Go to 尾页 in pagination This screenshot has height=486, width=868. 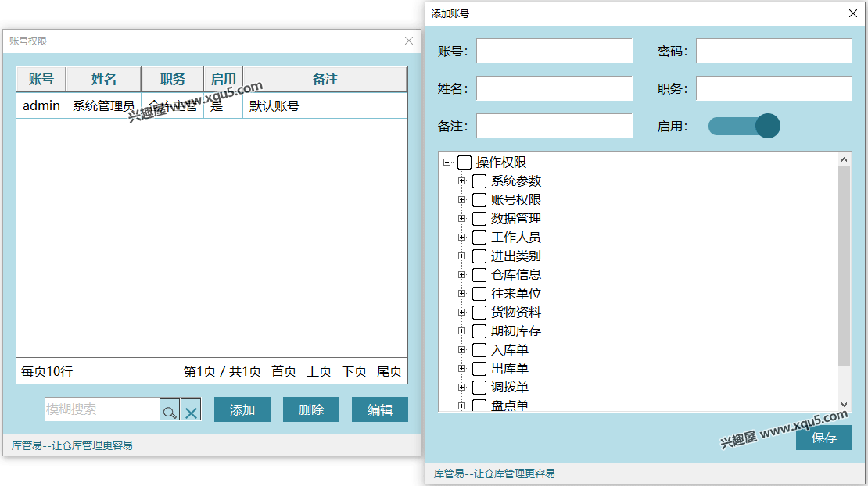pos(389,372)
